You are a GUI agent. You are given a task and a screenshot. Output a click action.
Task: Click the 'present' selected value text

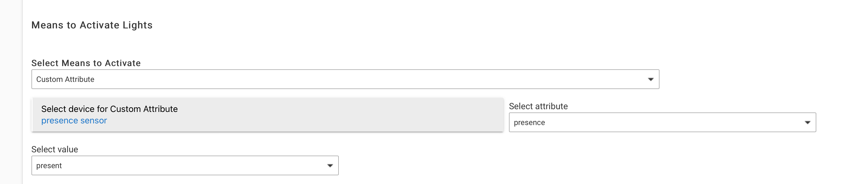coord(49,165)
